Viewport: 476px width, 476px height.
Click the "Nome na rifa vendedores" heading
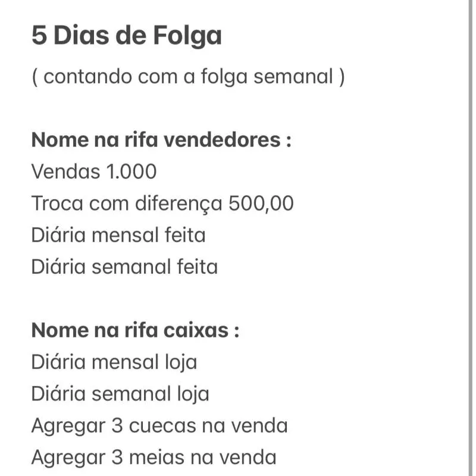(x=161, y=140)
